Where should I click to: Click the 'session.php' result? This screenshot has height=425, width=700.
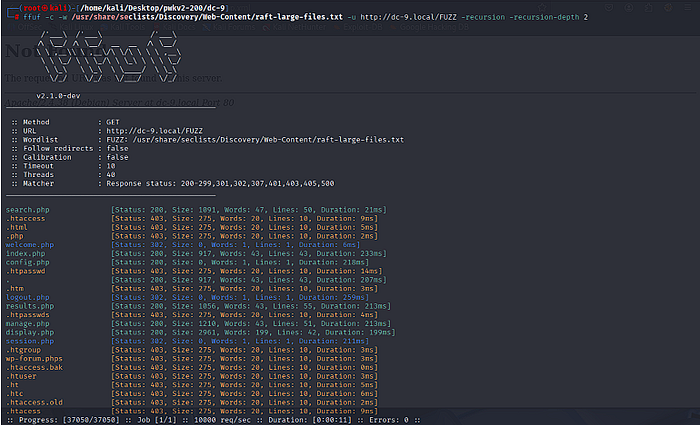tap(30, 341)
